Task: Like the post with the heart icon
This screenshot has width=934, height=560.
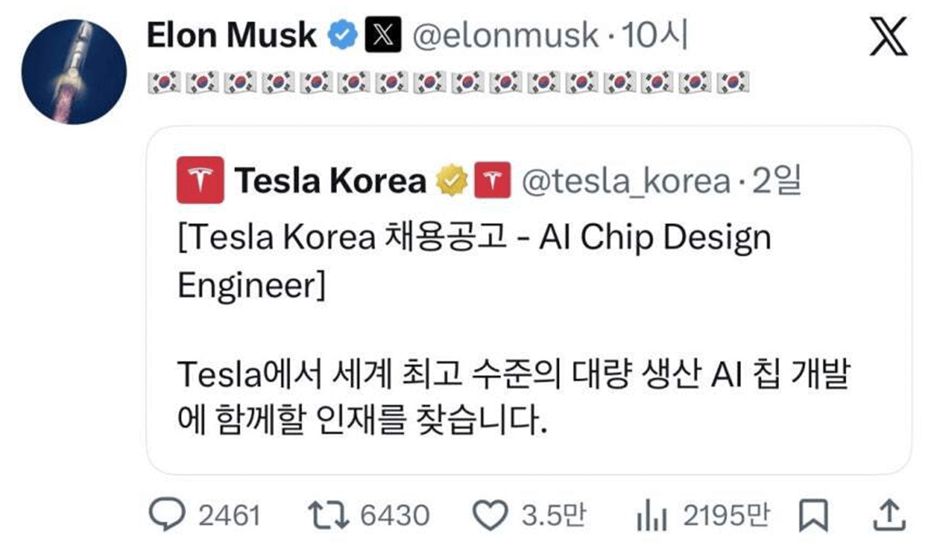Action: (489, 515)
